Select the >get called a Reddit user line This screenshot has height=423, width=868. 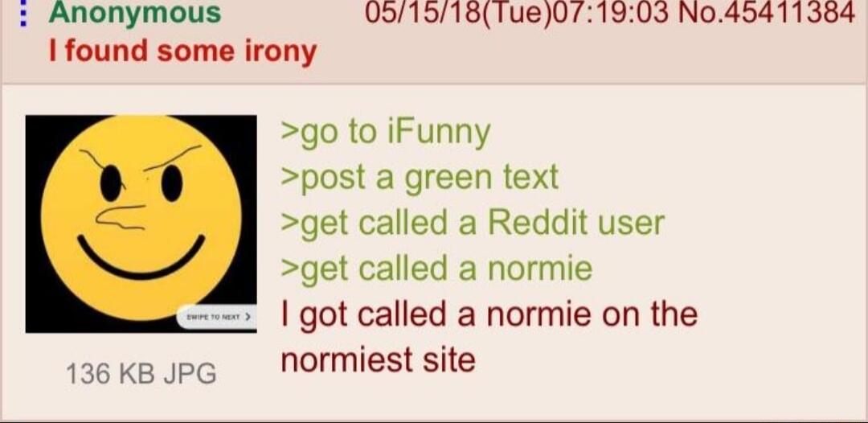473,223
